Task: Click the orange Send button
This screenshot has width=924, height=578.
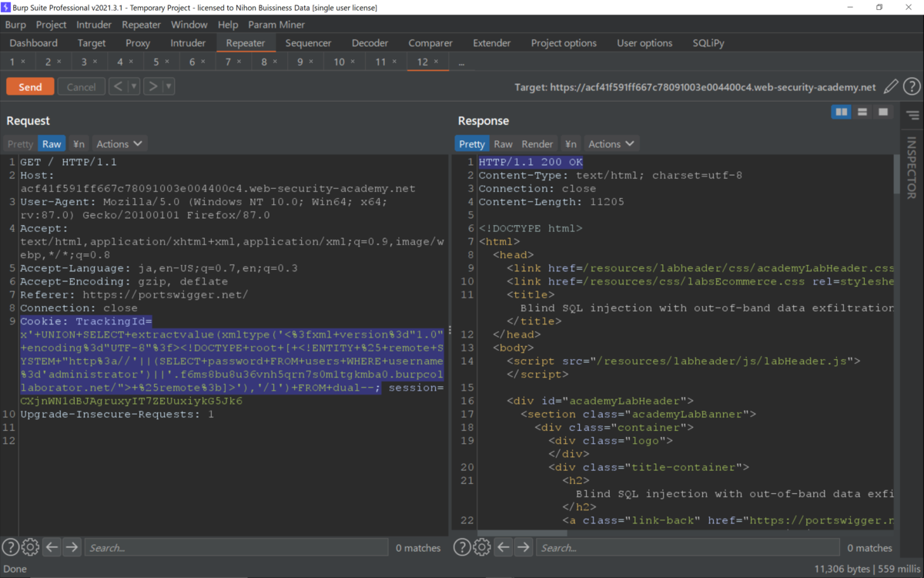Action: (30, 87)
